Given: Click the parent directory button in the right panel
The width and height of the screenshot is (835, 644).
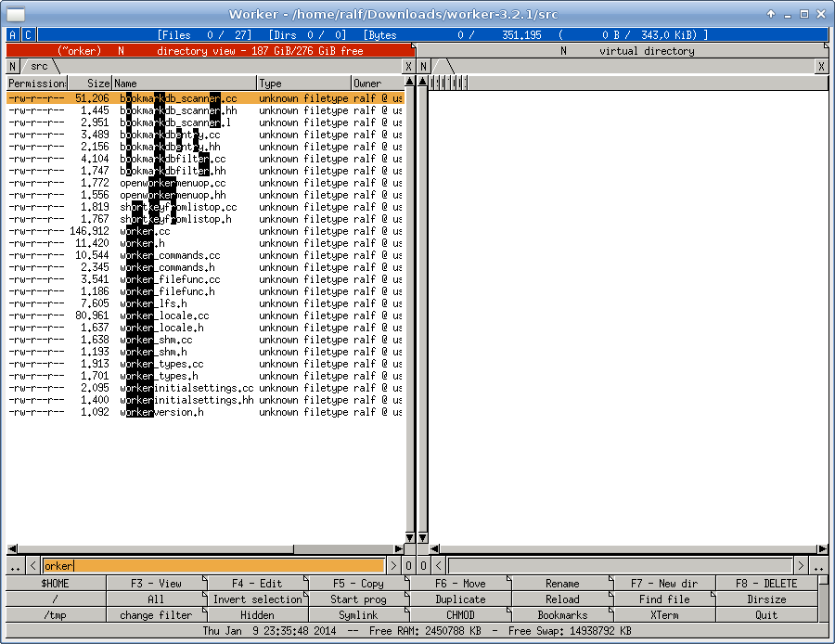Looking at the screenshot, I should coord(820,566).
